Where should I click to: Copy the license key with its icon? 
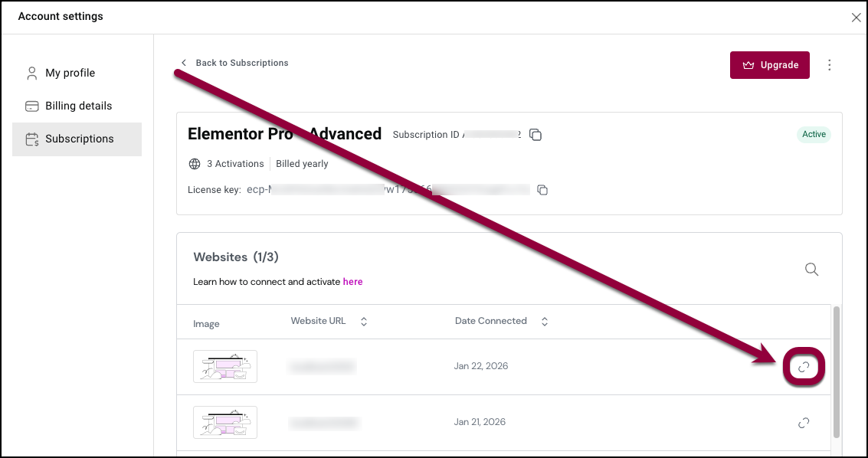(x=542, y=189)
